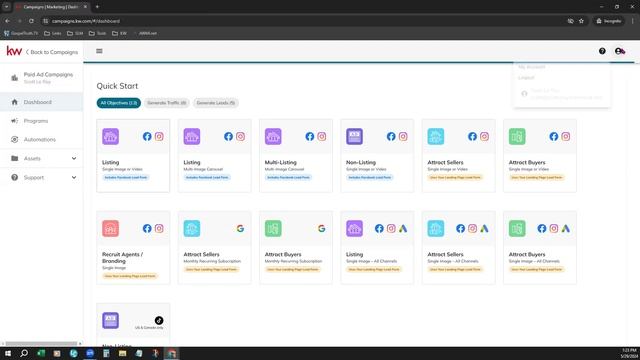The height and width of the screenshot is (360, 640).
Task: Expand the Assets chevron
Action: (x=74, y=158)
